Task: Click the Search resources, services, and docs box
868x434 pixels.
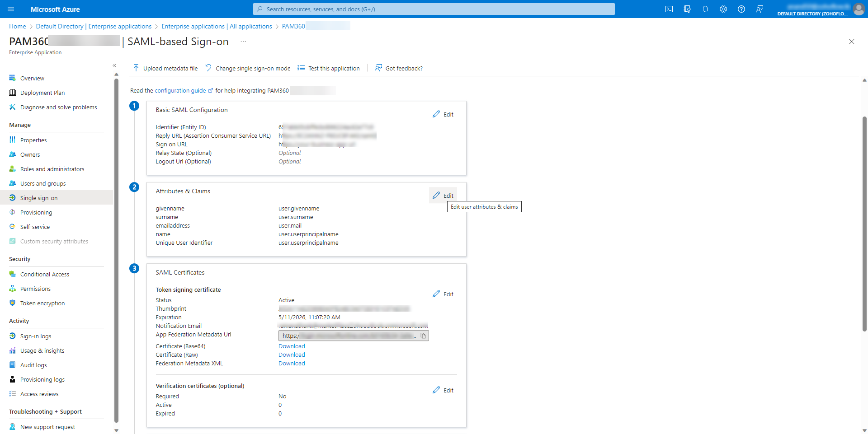Action: click(434, 9)
